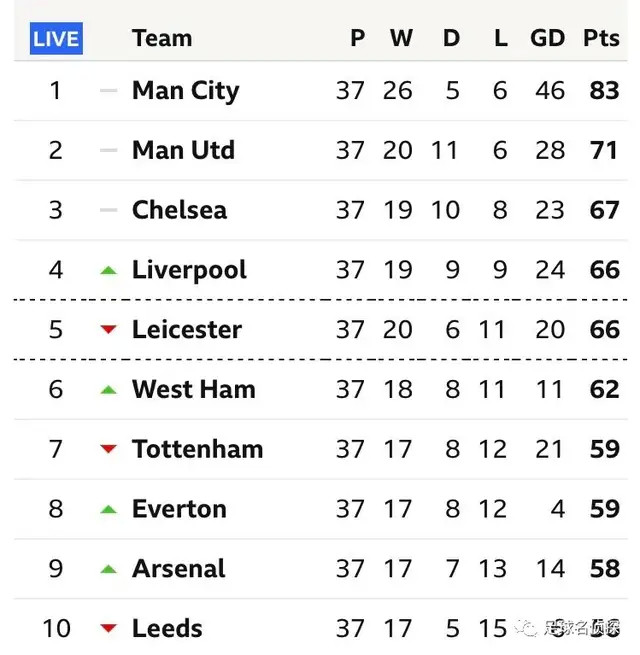Open the Man Utd team link

click(183, 150)
